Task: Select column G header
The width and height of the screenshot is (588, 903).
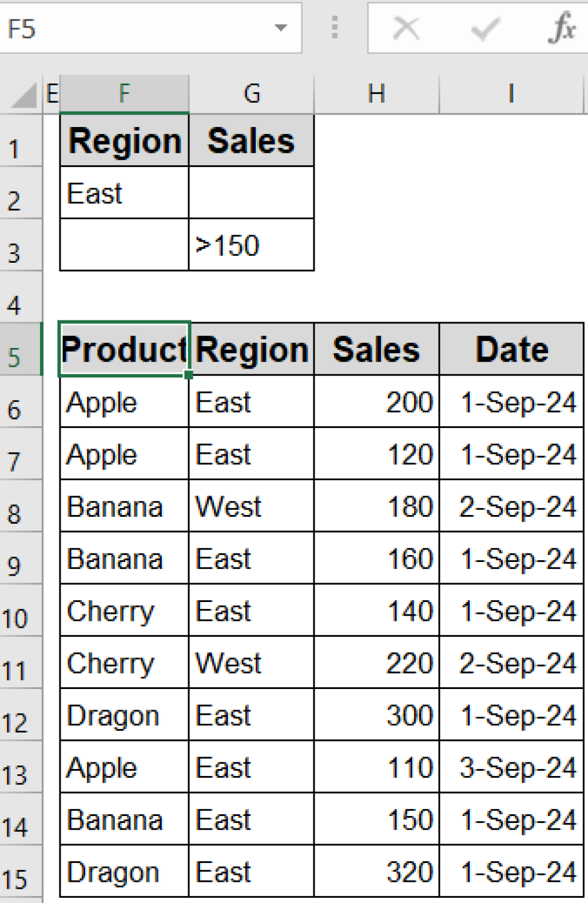Action: click(252, 93)
